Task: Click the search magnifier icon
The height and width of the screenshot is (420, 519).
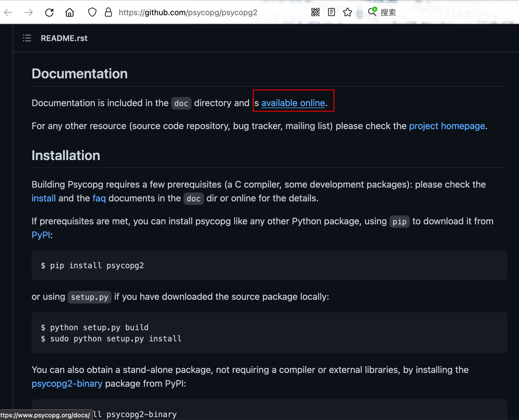Action: 372,11
